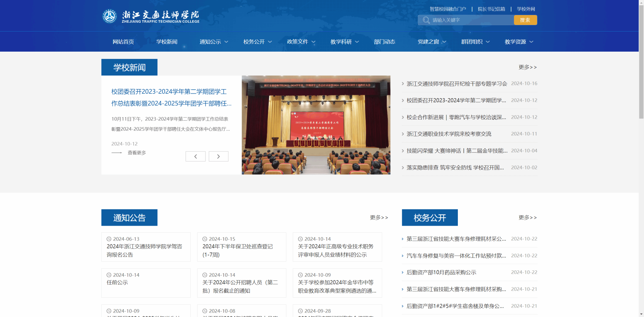Click the 学校新闻 section heading
This screenshot has height=317, width=644.
[129, 67]
